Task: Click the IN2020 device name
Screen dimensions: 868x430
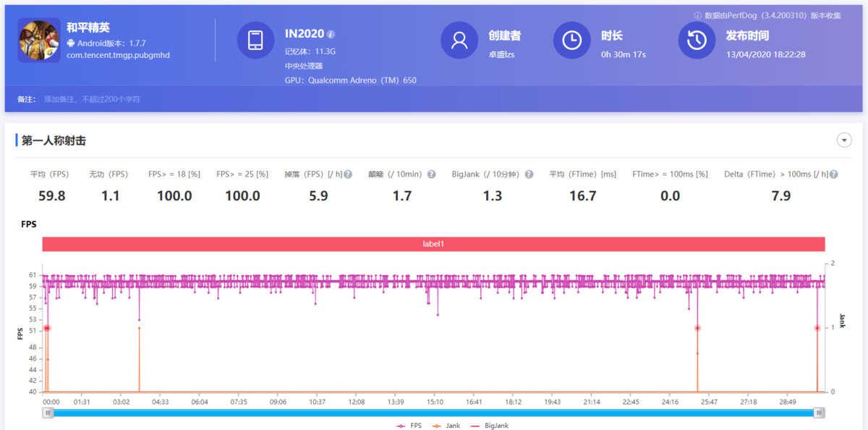Action: click(x=305, y=34)
